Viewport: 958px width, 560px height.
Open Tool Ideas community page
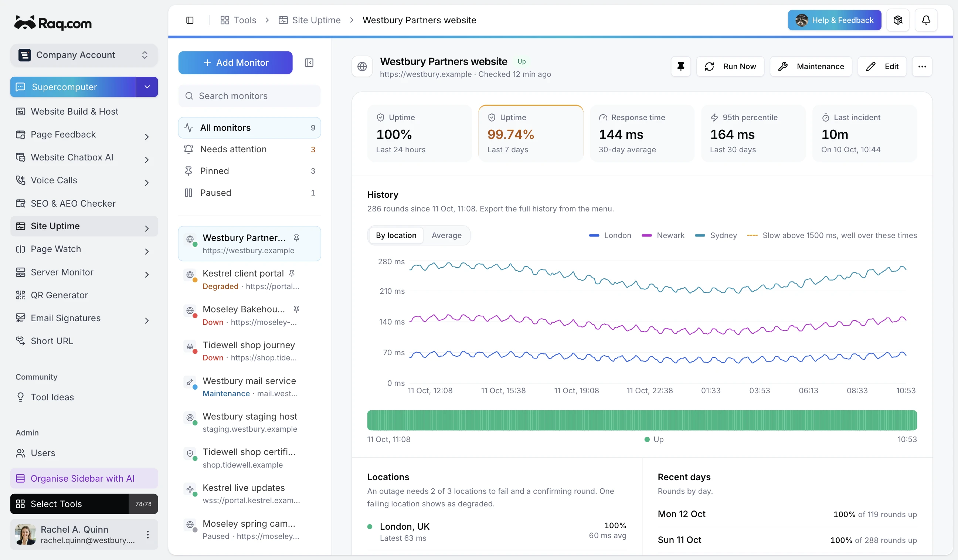point(84,397)
